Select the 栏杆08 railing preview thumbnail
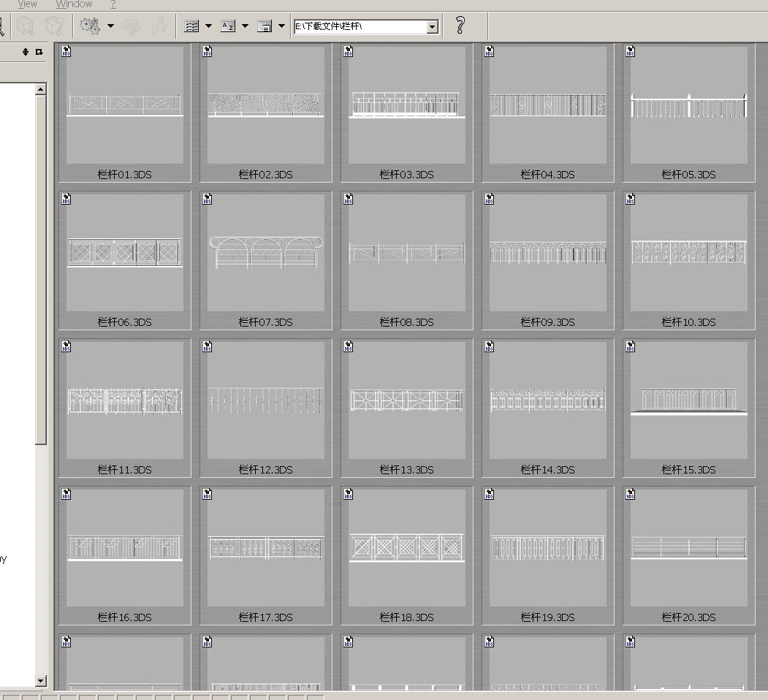Image resolution: width=768 pixels, height=700 pixels. (x=407, y=253)
